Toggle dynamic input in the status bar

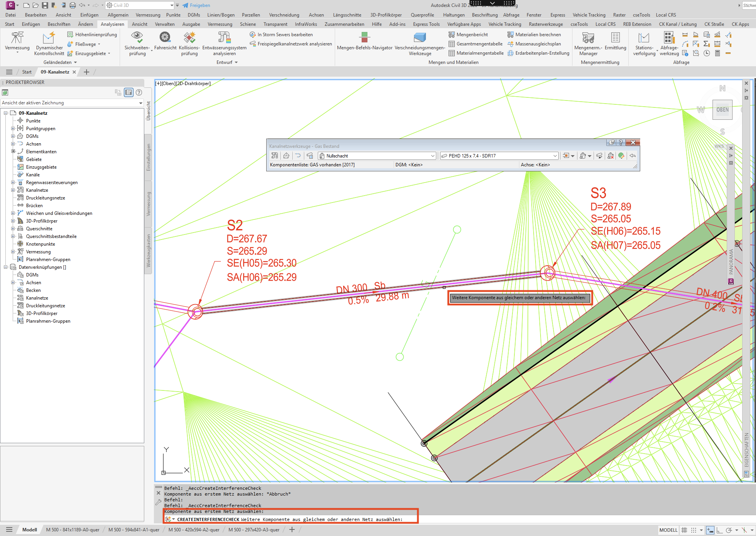point(710,530)
